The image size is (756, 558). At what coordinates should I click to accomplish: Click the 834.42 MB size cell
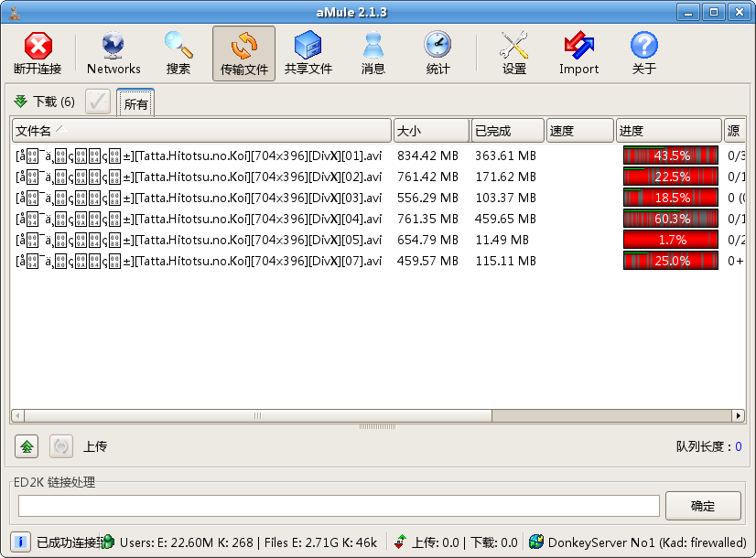click(x=427, y=156)
